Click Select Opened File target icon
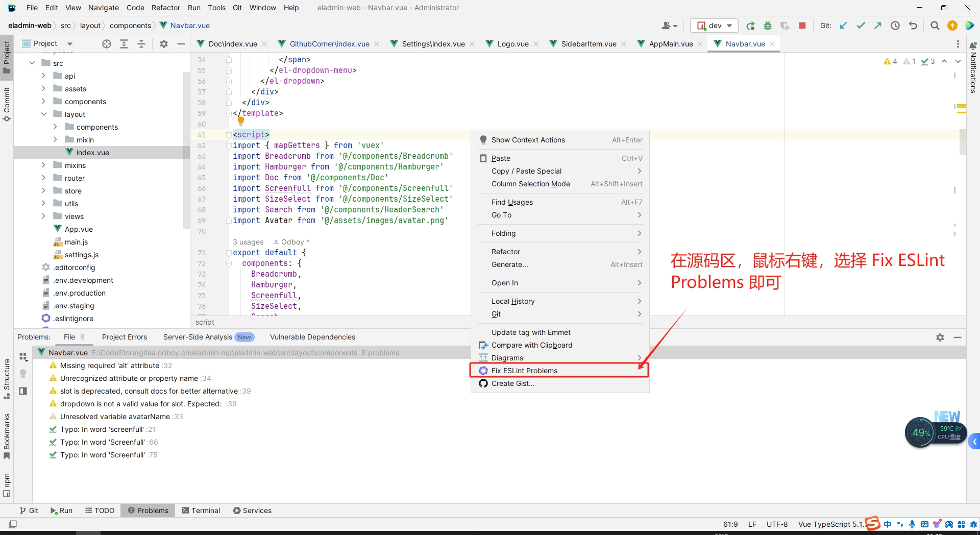Viewport: 980px width, 535px height. (x=107, y=44)
